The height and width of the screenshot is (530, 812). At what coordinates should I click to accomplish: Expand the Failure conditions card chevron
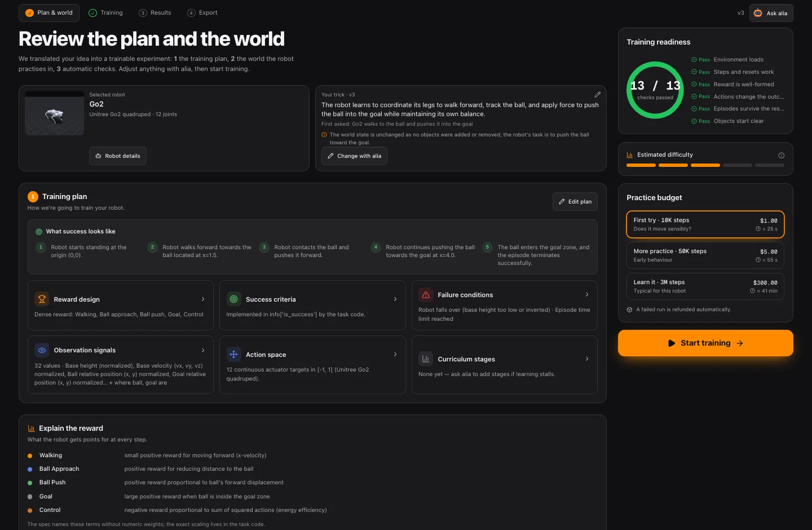pos(587,295)
